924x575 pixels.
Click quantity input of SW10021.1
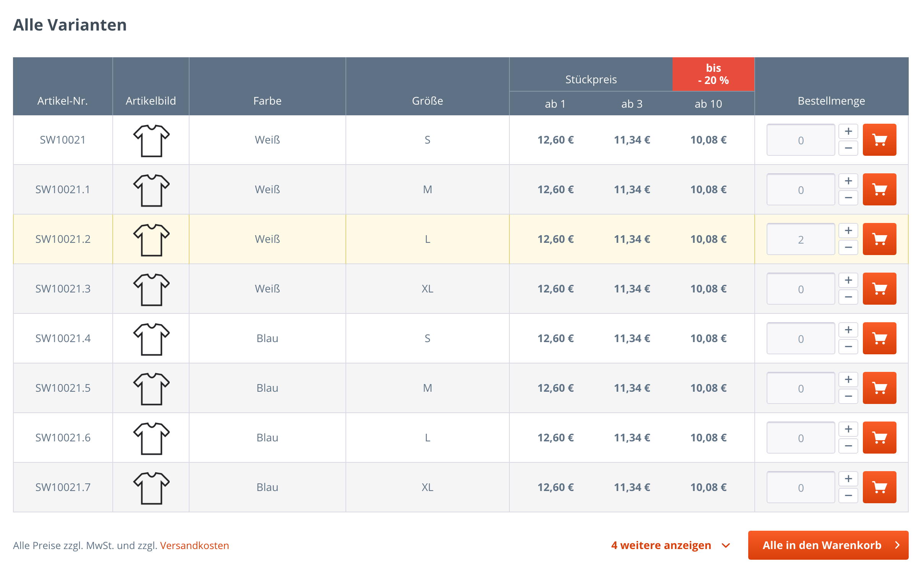point(801,189)
